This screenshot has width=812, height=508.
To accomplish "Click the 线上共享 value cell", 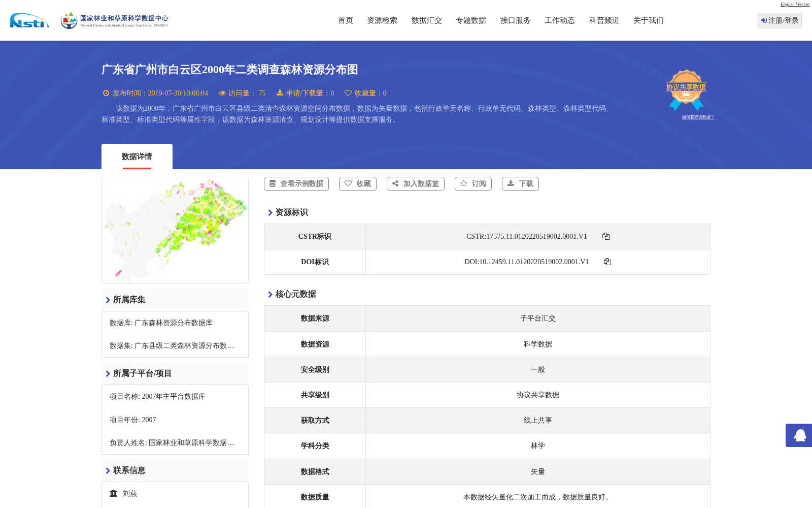I will tap(538, 421).
